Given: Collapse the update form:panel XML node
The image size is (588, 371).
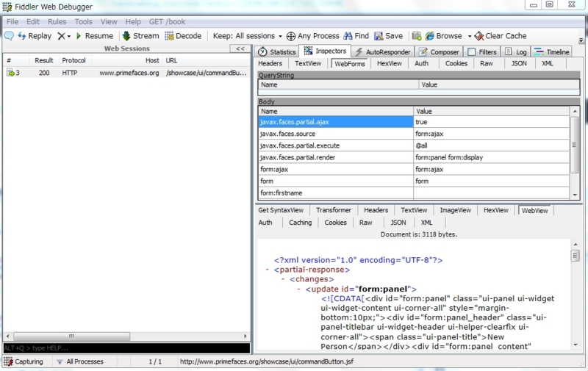Looking at the screenshot, I should 298,289.
